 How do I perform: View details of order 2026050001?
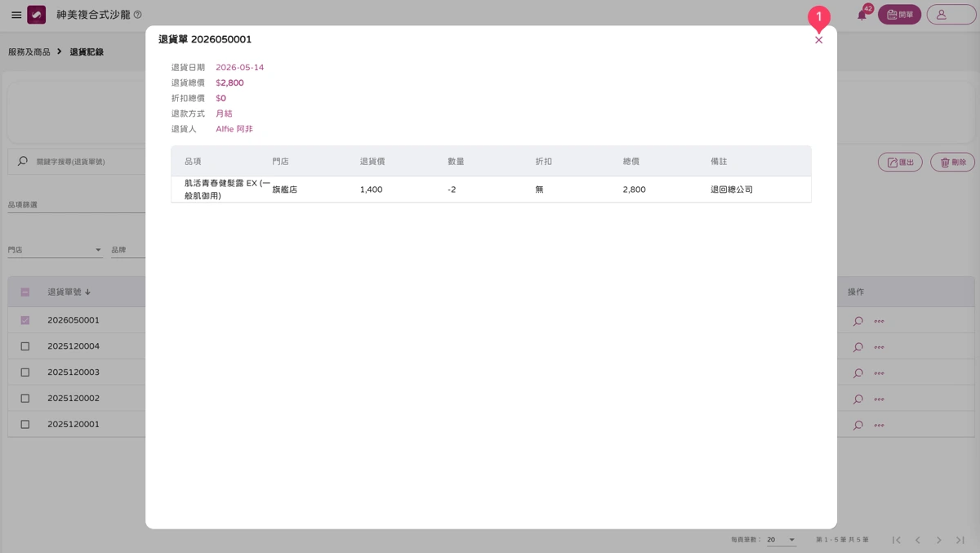[857, 321]
